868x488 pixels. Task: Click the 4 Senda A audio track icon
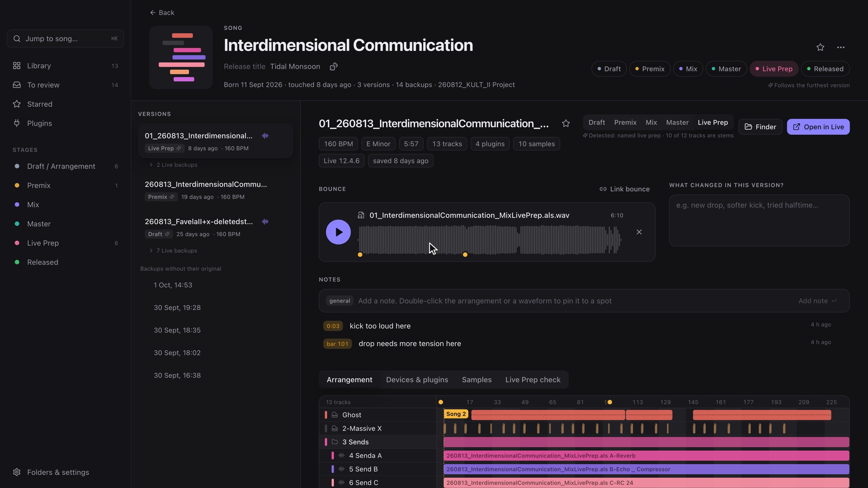pyautogui.click(x=341, y=455)
